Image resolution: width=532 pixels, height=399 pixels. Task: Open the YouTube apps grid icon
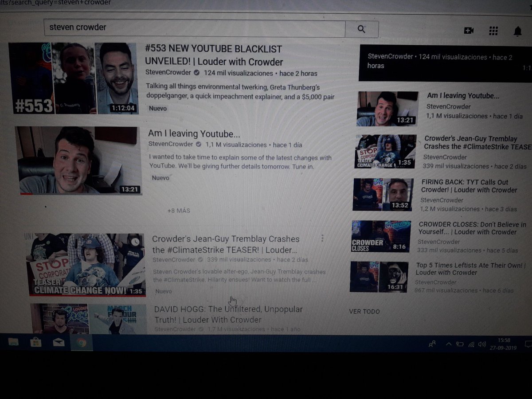coord(493,31)
